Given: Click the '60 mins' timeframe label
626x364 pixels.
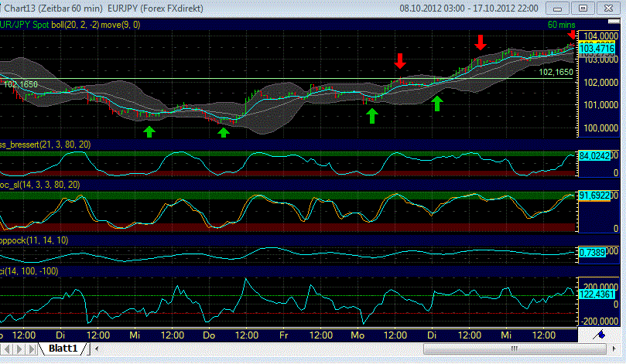Looking at the screenshot, I should pos(561,25).
